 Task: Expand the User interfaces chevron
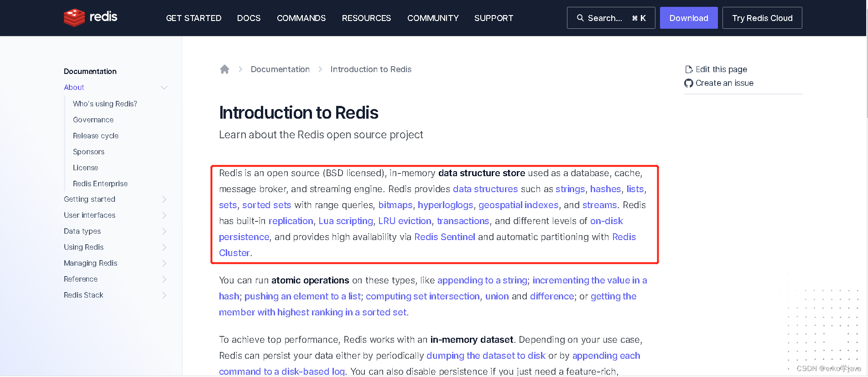pyautogui.click(x=164, y=215)
